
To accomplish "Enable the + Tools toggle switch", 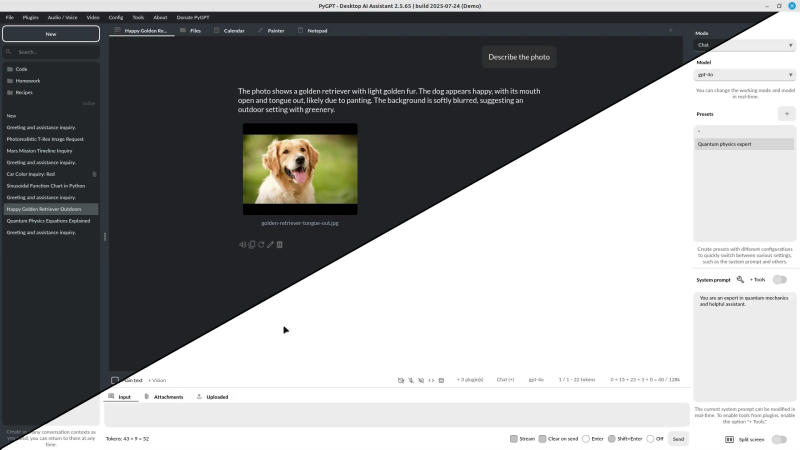I will [780, 280].
